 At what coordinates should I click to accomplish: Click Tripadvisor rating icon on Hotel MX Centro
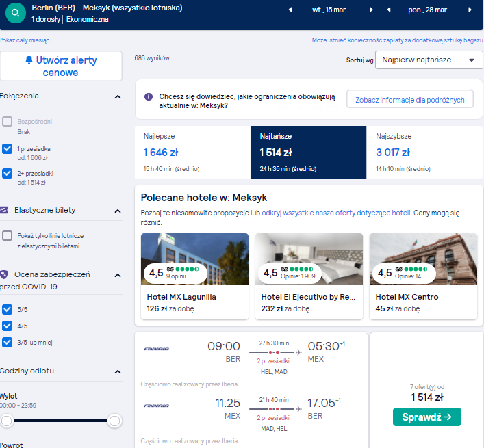(x=399, y=269)
